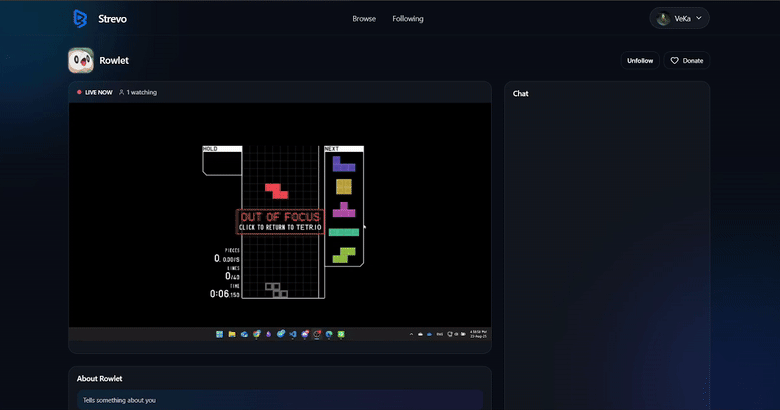Click the heart icon on Donate
The image size is (780, 410).
[x=675, y=61]
